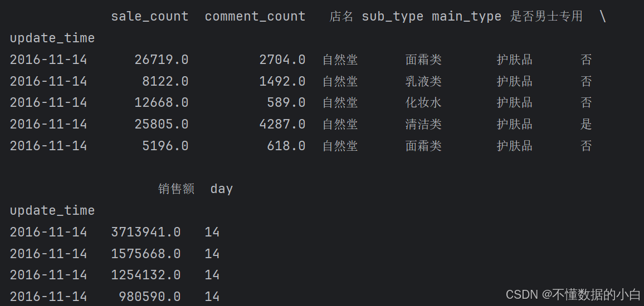Click update_time label below the 销售额 header
Screen dimensions: 644x306
(x=52, y=210)
